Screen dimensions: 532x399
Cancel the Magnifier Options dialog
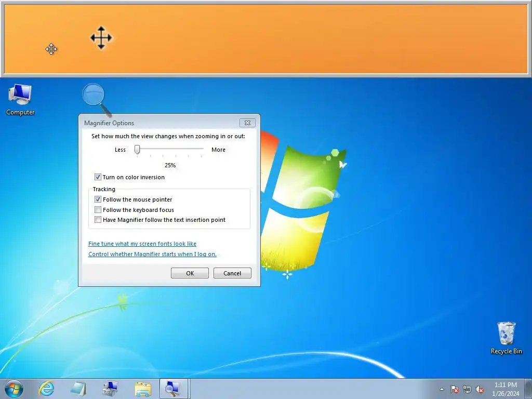[232, 273]
